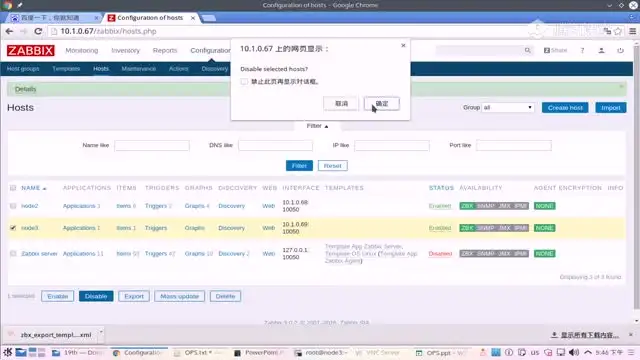Screen dimensions: 640x360
Task: Open the Reports menu
Action: [x=165, y=50]
